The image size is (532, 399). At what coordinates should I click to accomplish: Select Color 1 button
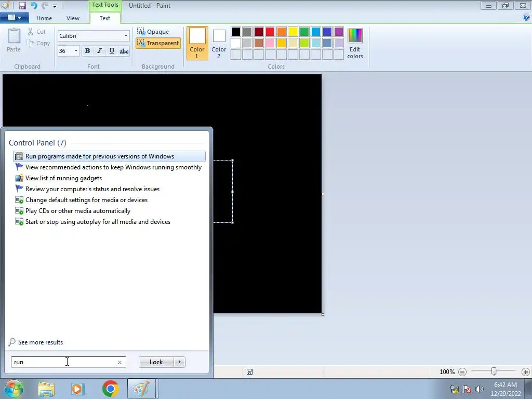click(197, 43)
